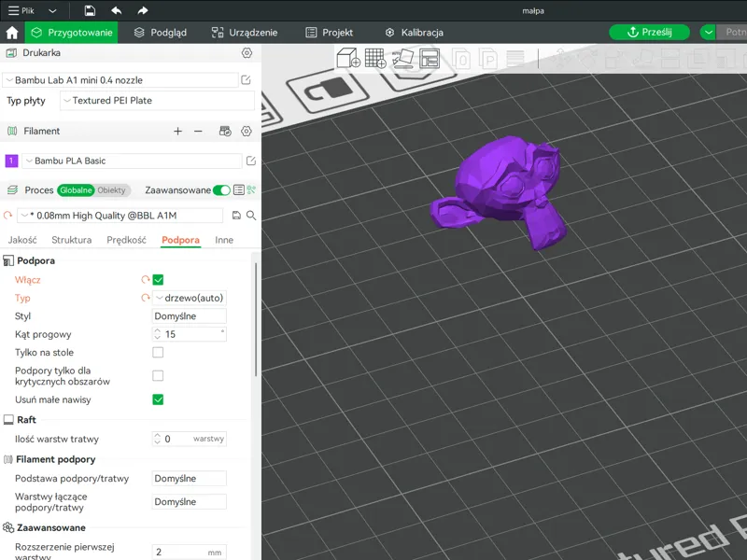Open the Podstawa podpory/tratwy dropdown
The image size is (747, 560).
click(190, 479)
